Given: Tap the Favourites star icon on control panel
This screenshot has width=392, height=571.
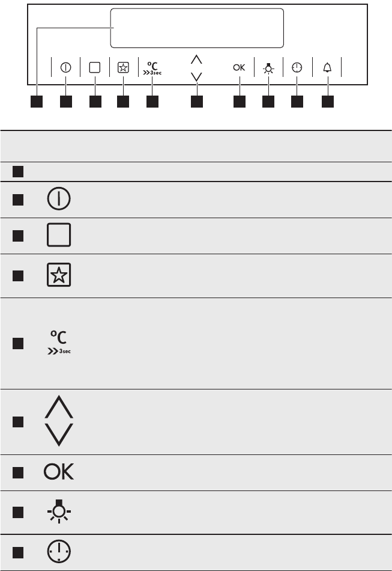Looking at the screenshot, I should [123, 67].
